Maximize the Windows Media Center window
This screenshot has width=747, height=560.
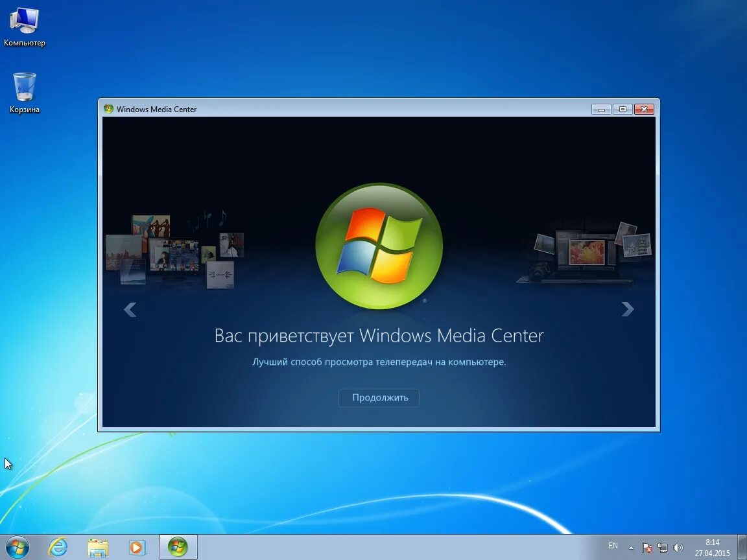(x=622, y=110)
